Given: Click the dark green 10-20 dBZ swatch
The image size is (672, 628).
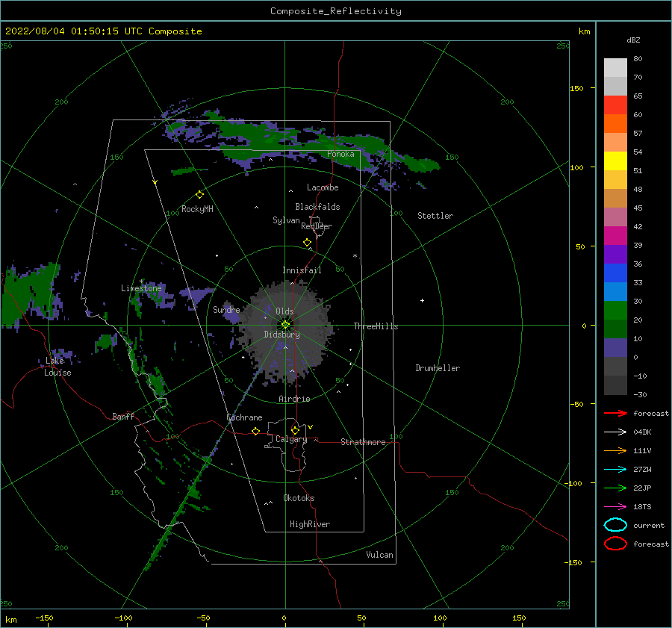Looking at the screenshot, I should pos(615,329).
